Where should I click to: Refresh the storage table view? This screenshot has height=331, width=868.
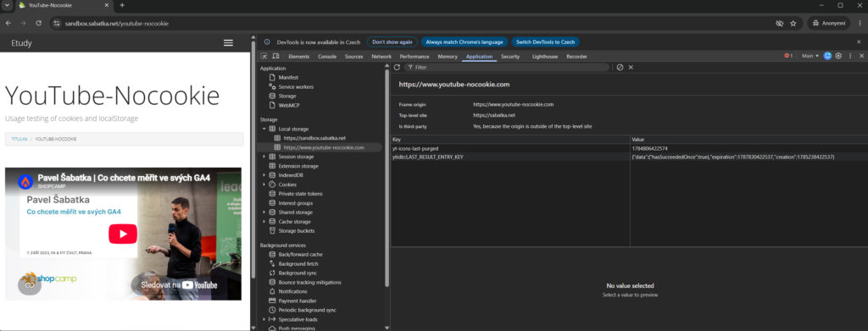[x=397, y=67]
